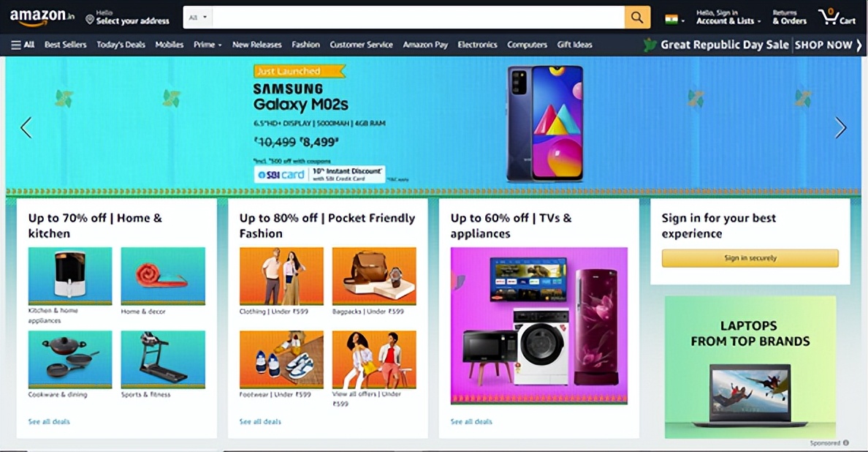
Task: Open the shopping cart icon
Action: (837, 17)
